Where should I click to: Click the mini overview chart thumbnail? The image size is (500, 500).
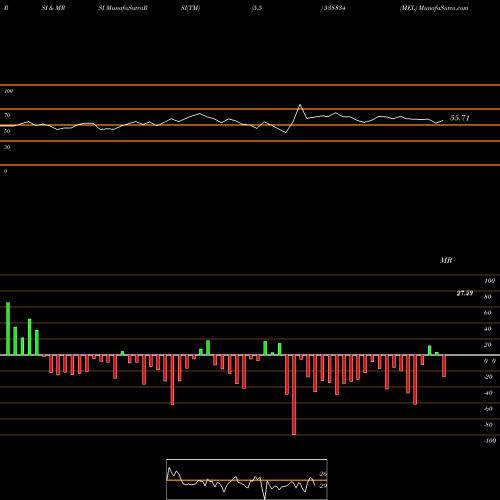click(247, 479)
